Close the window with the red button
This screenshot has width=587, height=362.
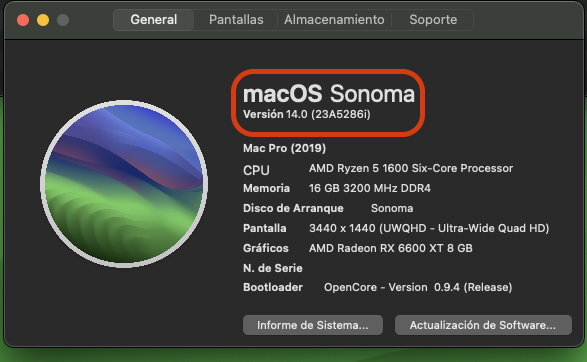tap(23, 20)
